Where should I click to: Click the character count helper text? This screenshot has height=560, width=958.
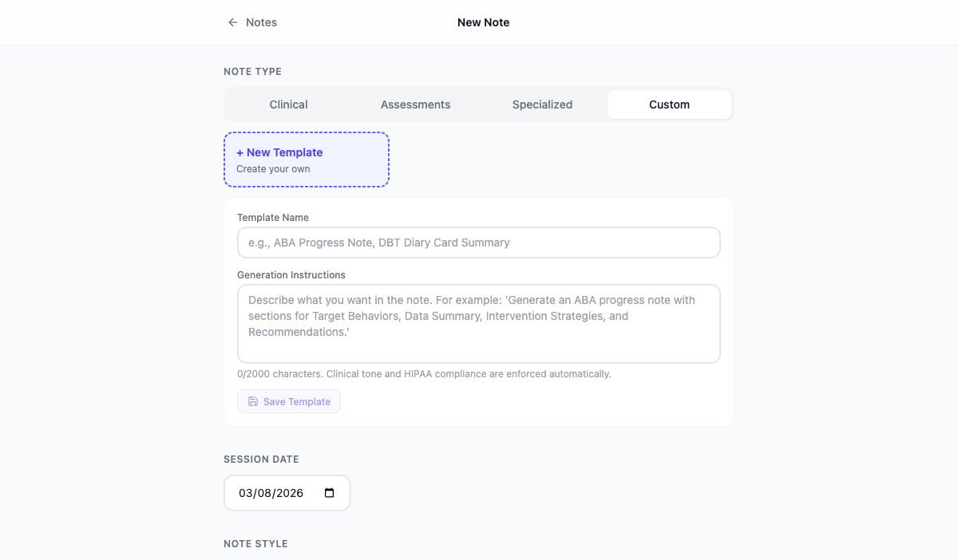pos(424,373)
